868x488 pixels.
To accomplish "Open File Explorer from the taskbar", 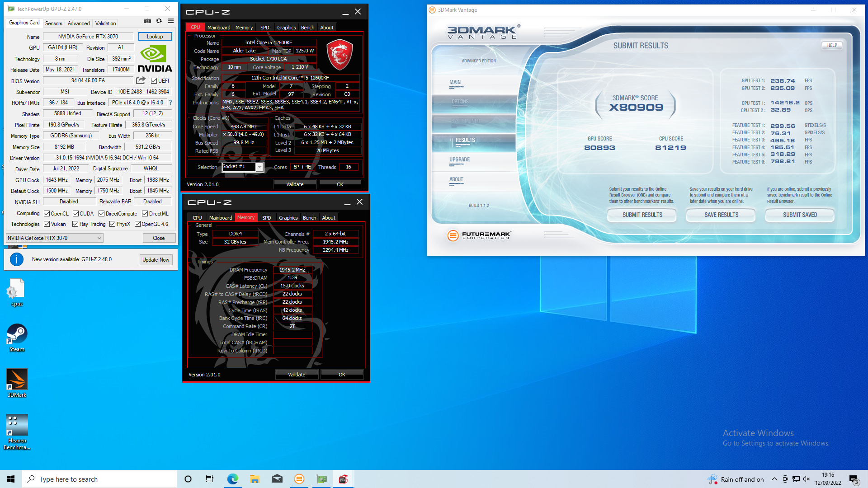I will click(x=255, y=479).
